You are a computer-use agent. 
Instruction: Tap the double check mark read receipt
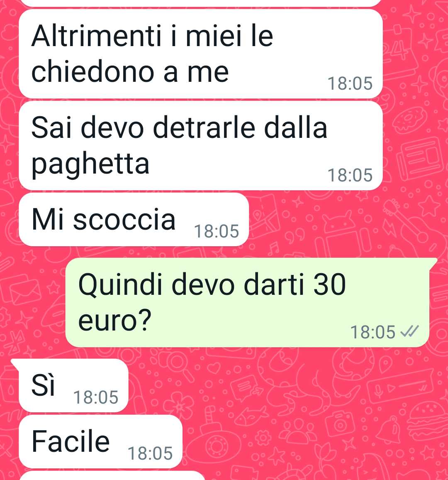(x=409, y=331)
